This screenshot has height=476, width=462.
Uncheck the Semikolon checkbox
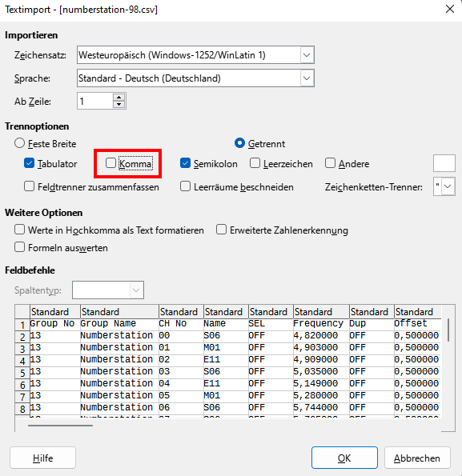[185, 163]
